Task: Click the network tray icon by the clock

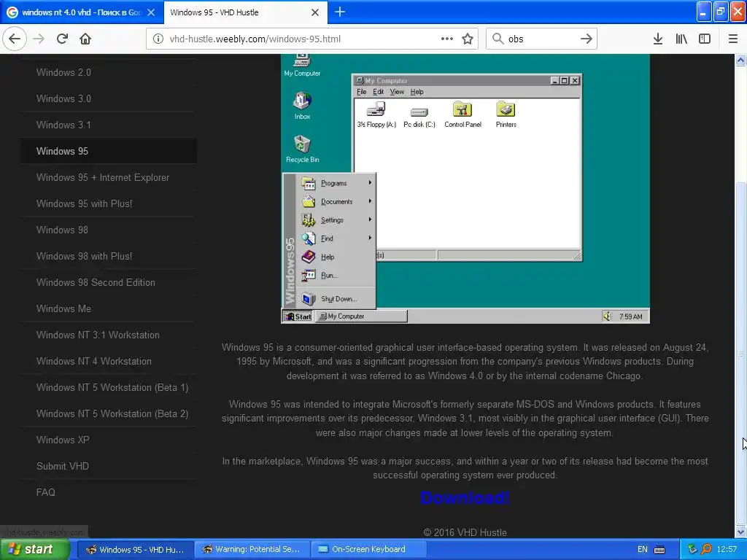Action: (692, 550)
